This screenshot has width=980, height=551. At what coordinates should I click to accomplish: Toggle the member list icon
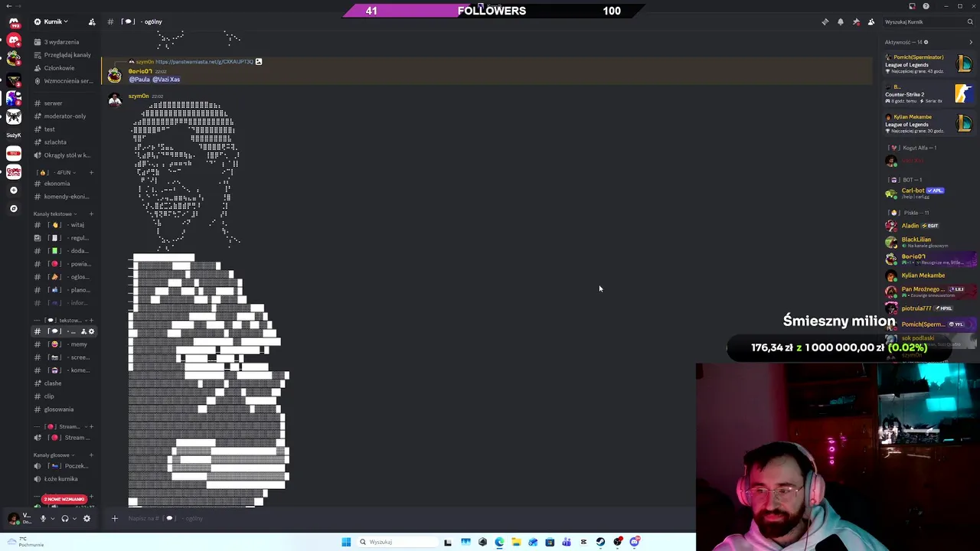point(871,21)
